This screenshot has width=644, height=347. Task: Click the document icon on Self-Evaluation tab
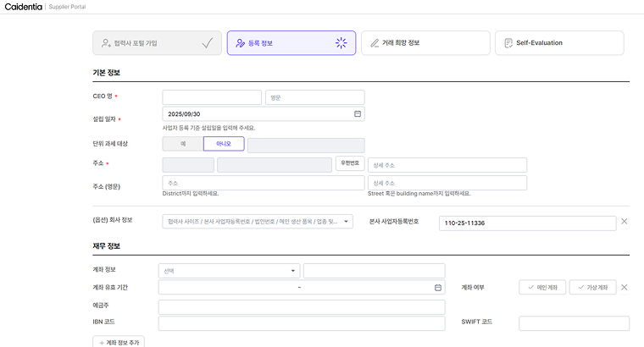[508, 43]
